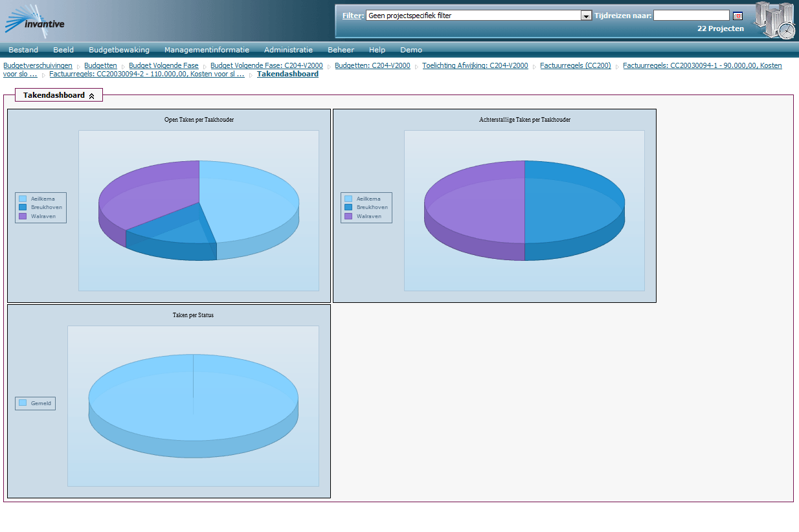The image size is (799, 532).
Task: Open the Budgetbewaking menu
Action: tap(119, 50)
